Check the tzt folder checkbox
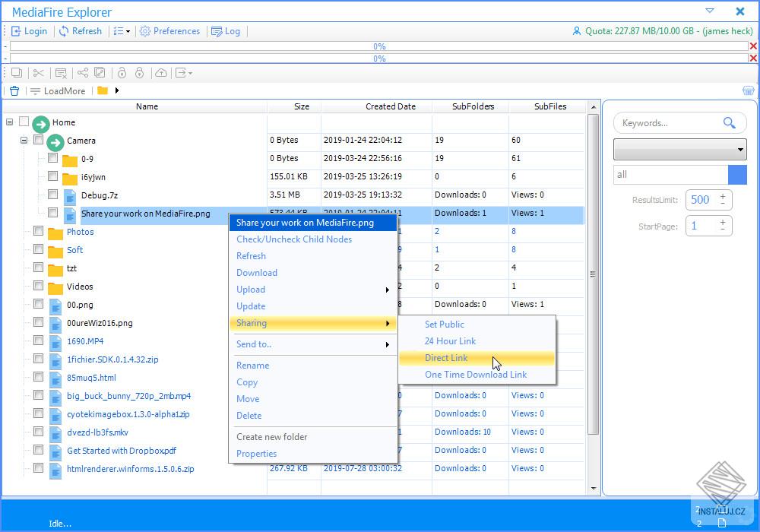 [x=38, y=268]
